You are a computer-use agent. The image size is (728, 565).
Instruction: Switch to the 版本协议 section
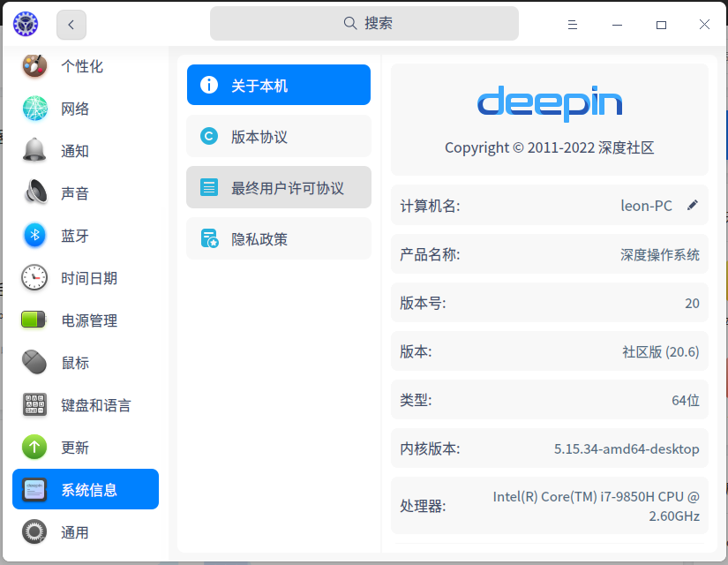point(278,136)
